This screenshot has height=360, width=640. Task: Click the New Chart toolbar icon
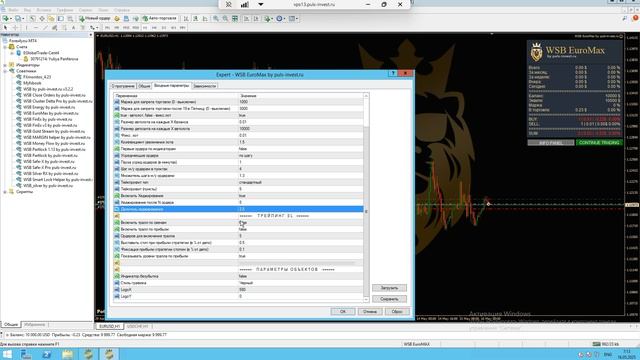tap(7, 18)
